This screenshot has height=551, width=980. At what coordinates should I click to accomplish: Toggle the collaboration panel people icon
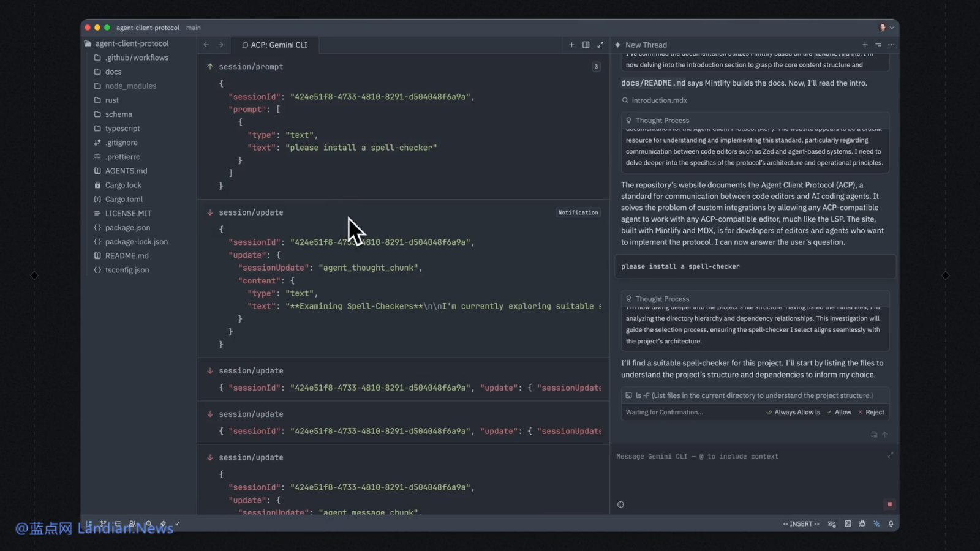click(132, 524)
